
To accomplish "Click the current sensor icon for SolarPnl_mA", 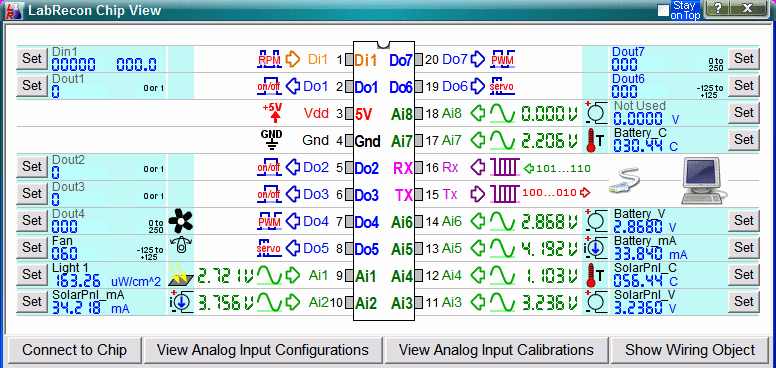I will 180,302.
